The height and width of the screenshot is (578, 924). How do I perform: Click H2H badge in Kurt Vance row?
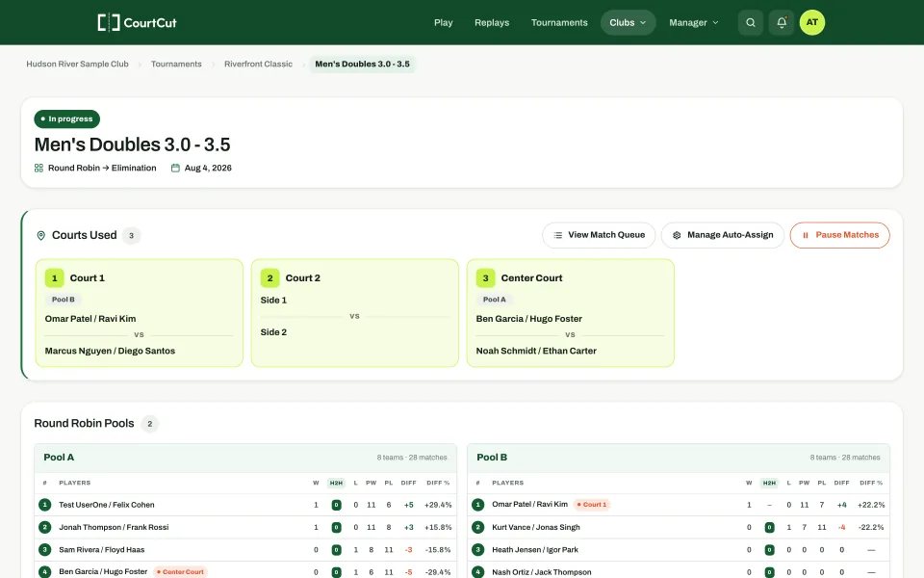point(770,527)
